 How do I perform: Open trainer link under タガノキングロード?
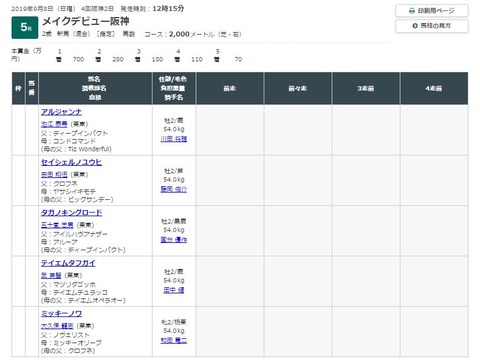pos(57,225)
